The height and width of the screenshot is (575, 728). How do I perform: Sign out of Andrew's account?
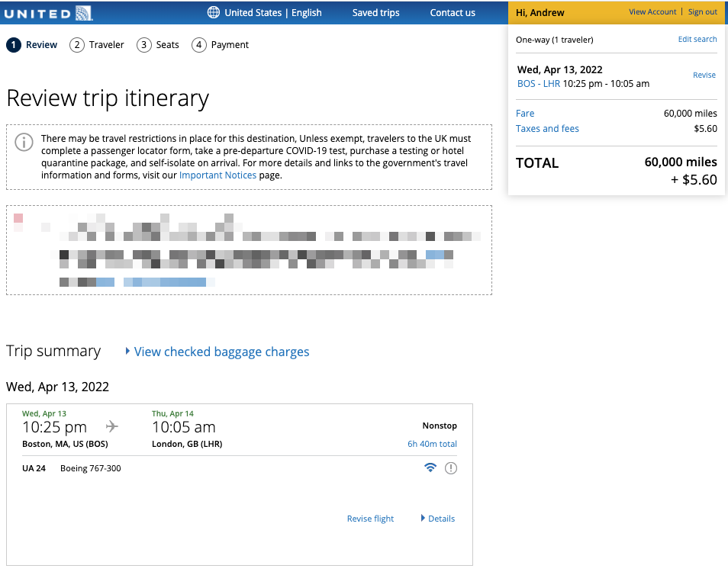702,11
